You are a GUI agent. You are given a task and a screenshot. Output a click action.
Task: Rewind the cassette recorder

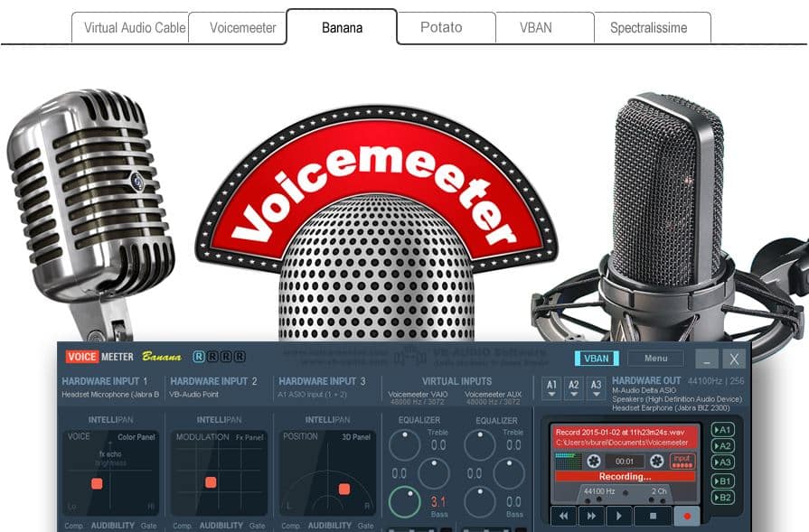[x=563, y=516]
